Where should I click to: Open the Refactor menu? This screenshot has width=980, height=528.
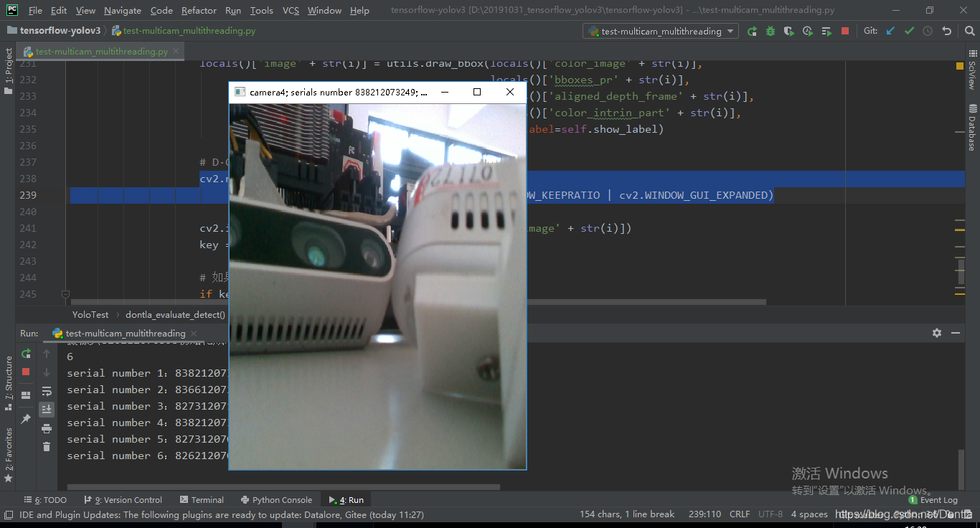coord(199,10)
